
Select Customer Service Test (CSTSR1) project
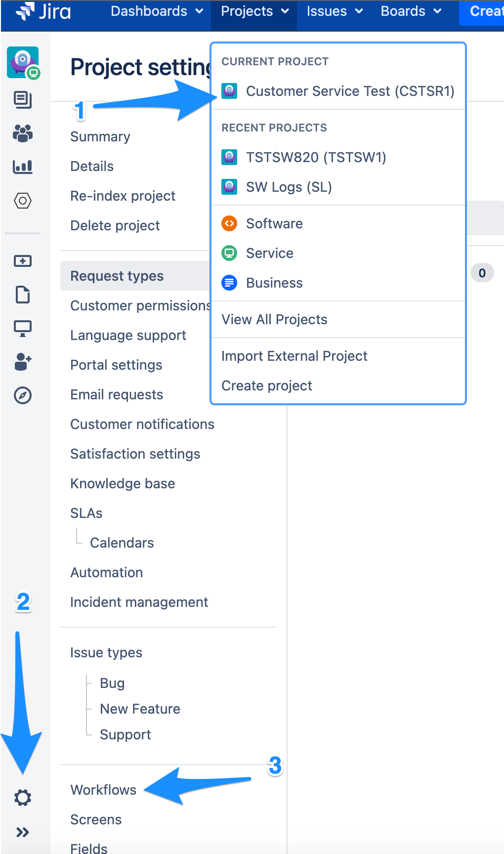tap(338, 91)
